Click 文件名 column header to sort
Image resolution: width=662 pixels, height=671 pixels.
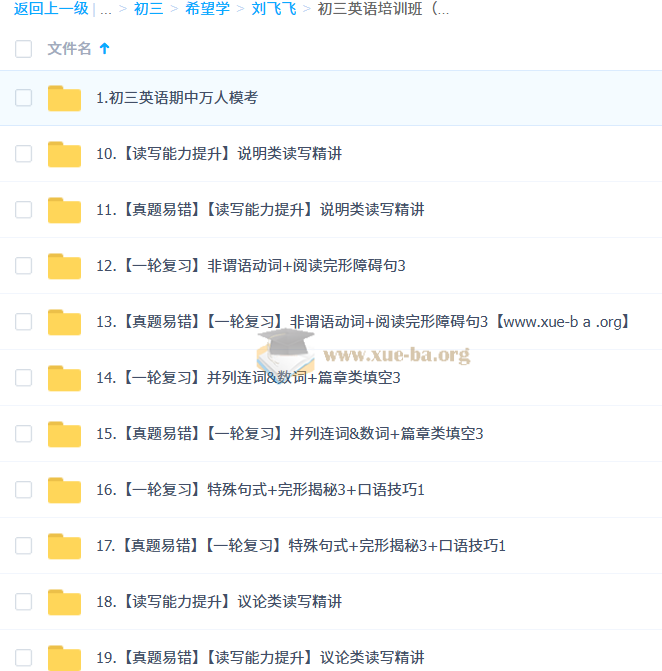(69, 48)
